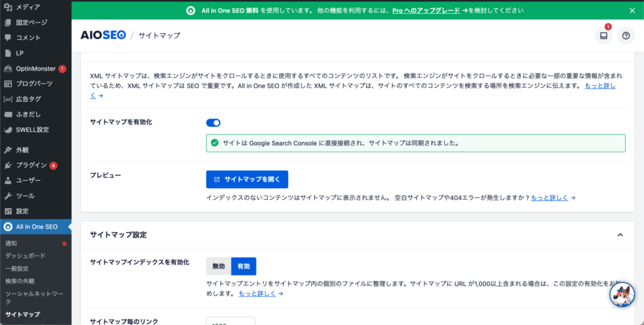
Task: Click the ブログパーツ icon
Action: 8,84
